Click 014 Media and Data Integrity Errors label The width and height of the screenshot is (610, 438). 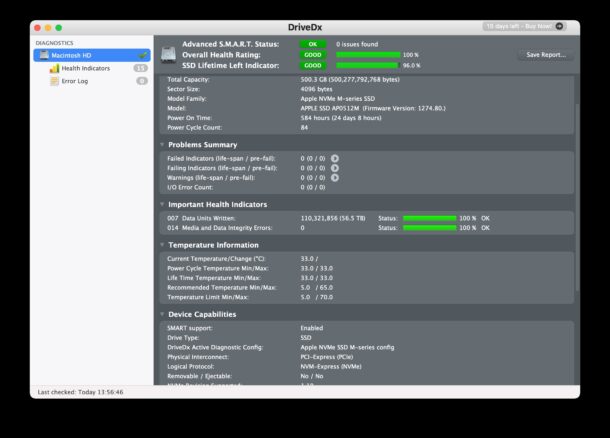[219, 228]
